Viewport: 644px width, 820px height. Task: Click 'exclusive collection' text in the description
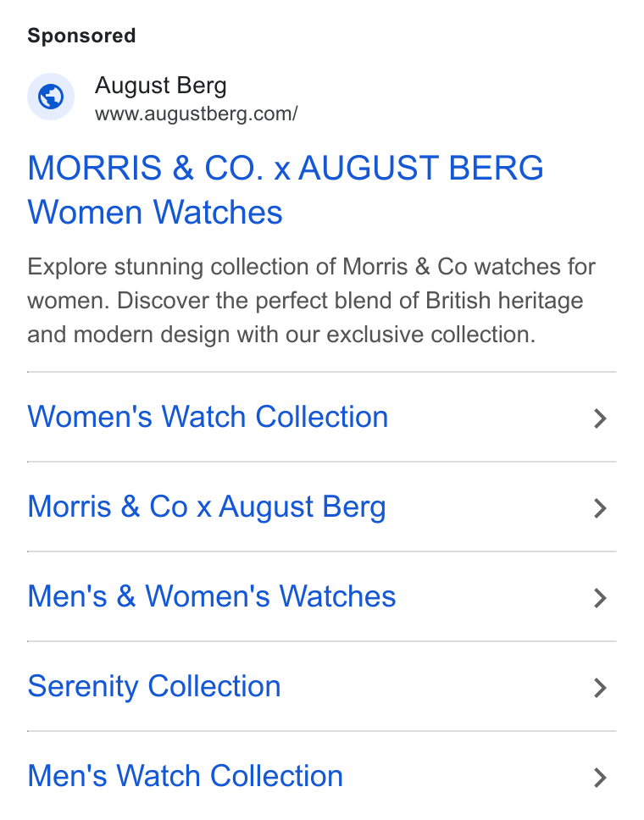[429, 335]
